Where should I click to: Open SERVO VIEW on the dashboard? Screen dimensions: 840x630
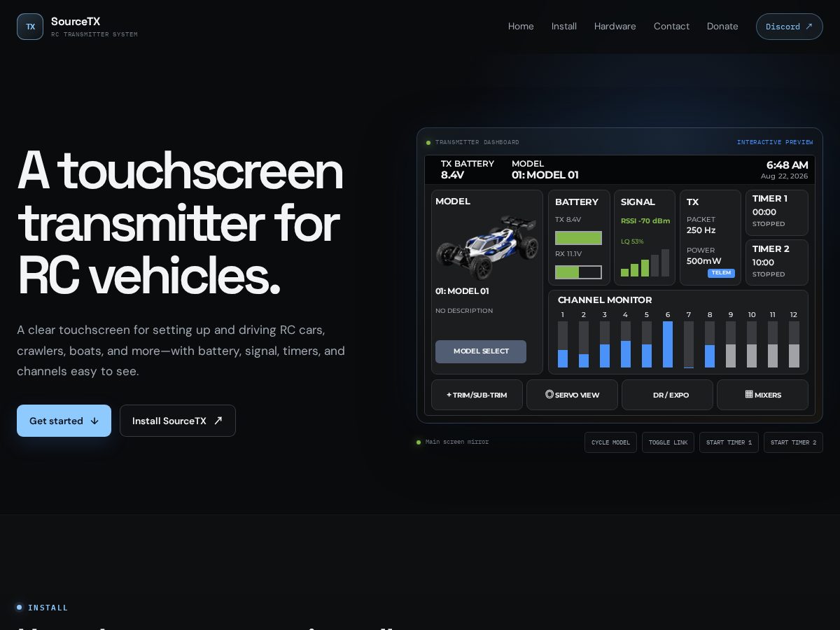point(572,395)
